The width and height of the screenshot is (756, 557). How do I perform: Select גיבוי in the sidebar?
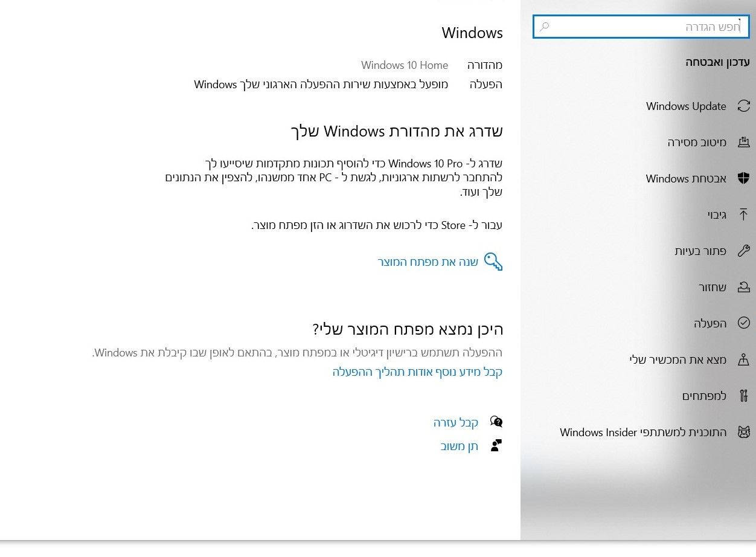[x=717, y=214]
